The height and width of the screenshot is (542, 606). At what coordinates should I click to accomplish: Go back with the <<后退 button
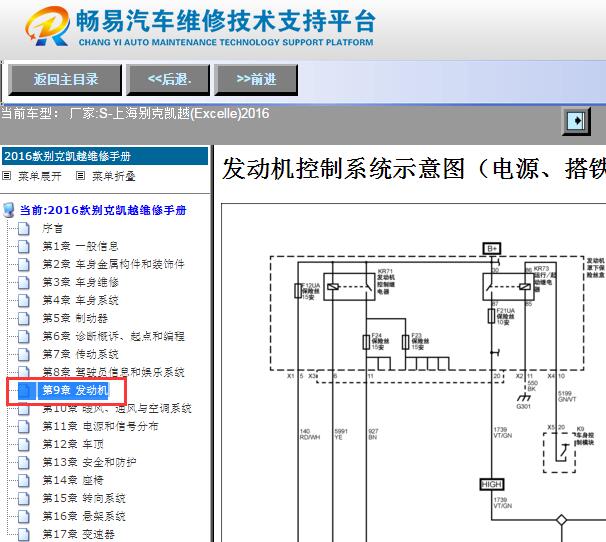[168, 80]
